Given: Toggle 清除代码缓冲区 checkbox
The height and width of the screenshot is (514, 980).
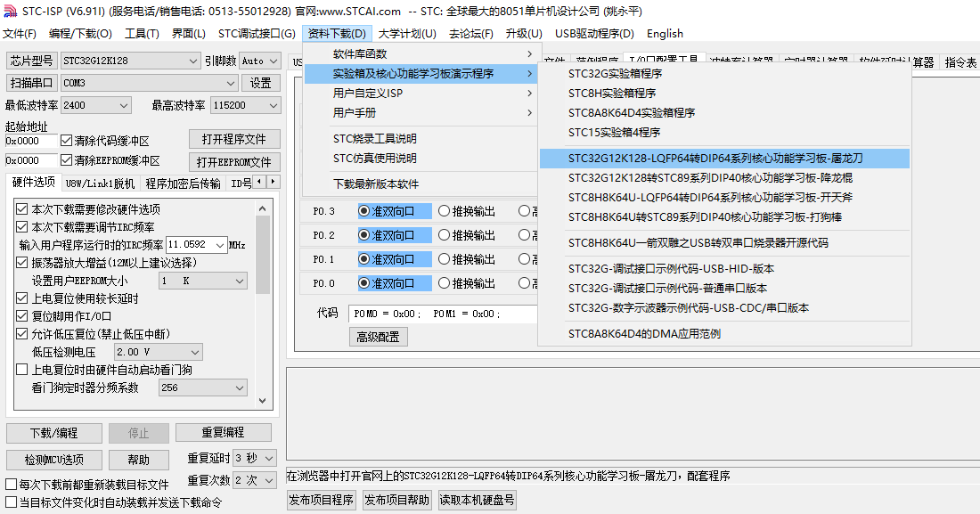Looking at the screenshot, I should point(66,141).
